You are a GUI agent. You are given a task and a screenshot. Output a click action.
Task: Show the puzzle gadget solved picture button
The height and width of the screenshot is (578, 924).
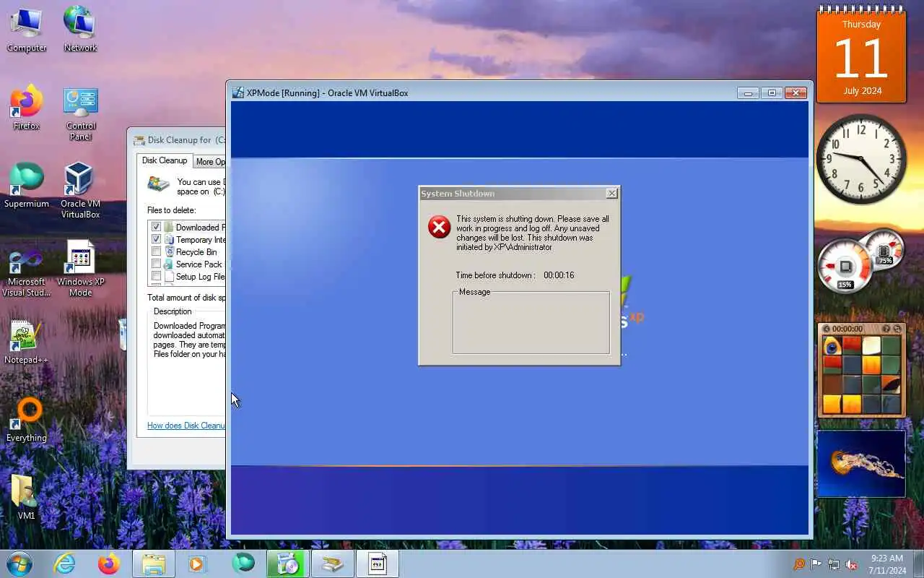click(x=886, y=329)
